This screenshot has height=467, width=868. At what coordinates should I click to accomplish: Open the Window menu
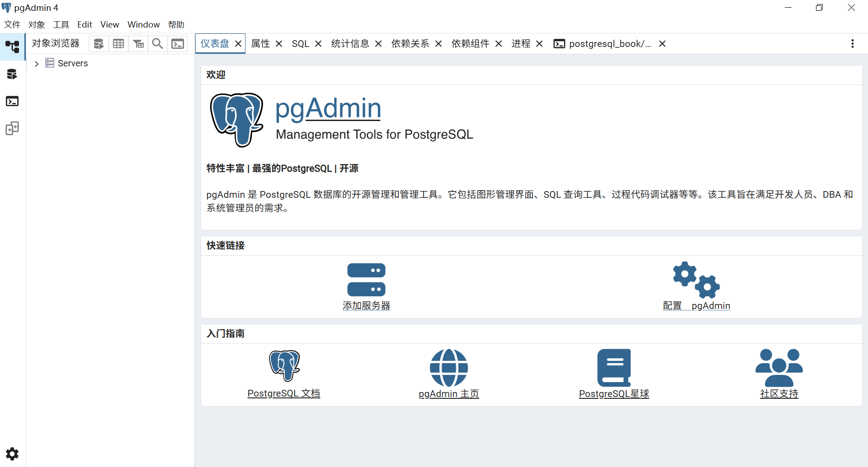tap(143, 24)
